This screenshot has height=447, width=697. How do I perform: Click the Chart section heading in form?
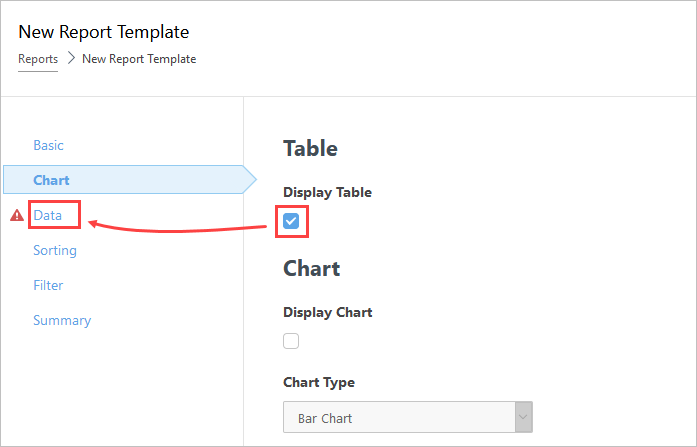[312, 268]
